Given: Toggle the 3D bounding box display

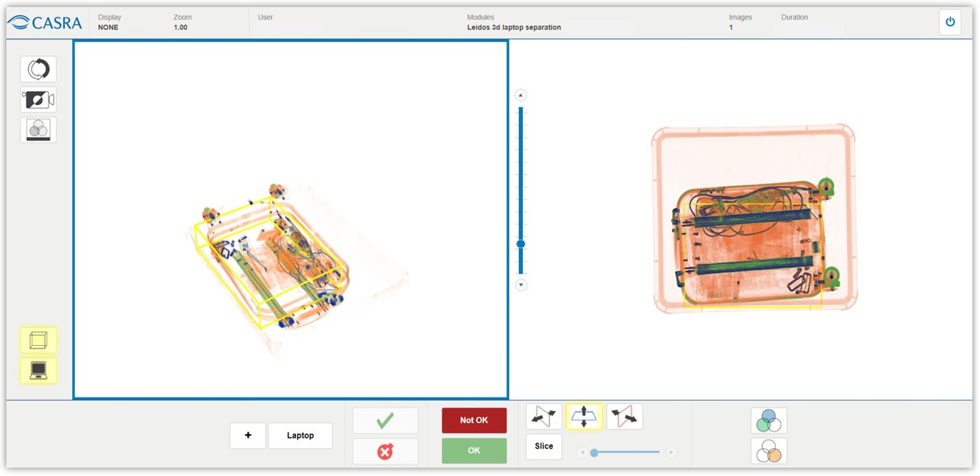Looking at the screenshot, I should tap(38, 340).
